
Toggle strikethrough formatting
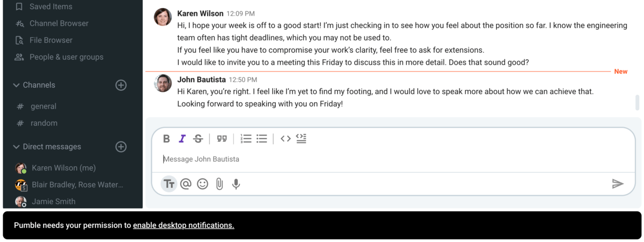198,139
